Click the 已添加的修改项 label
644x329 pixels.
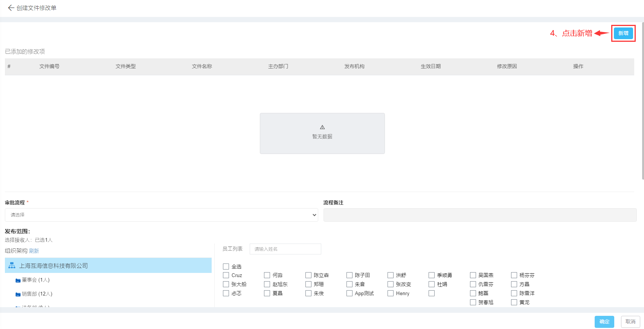coord(25,52)
